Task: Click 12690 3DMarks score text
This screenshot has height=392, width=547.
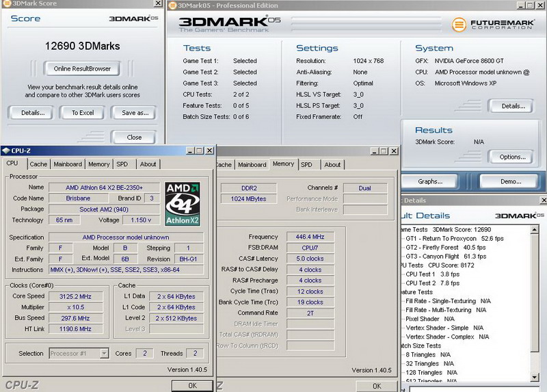Action: pos(82,46)
